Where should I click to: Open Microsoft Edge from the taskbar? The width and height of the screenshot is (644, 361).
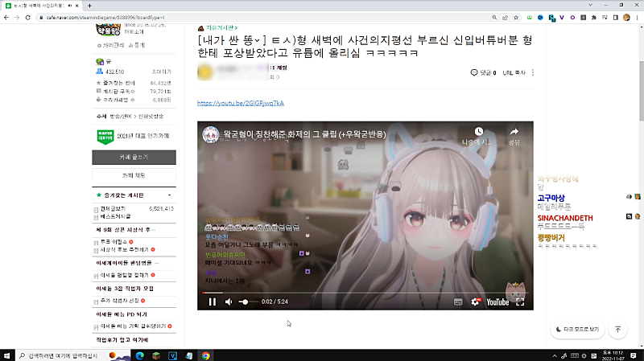point(139,355)
